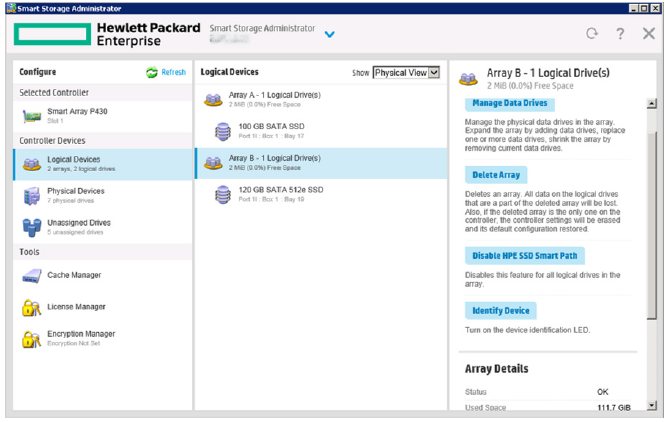Click '2 arrays, 2 logical drives' subtitle
665x422 pixels.
click(x=81, y=169)
